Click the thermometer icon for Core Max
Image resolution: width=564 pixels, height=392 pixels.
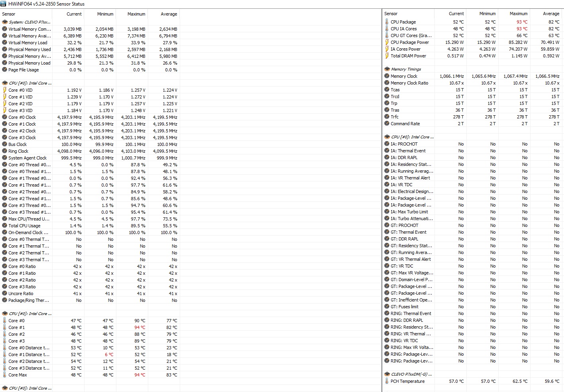click(x=5, y=374)
